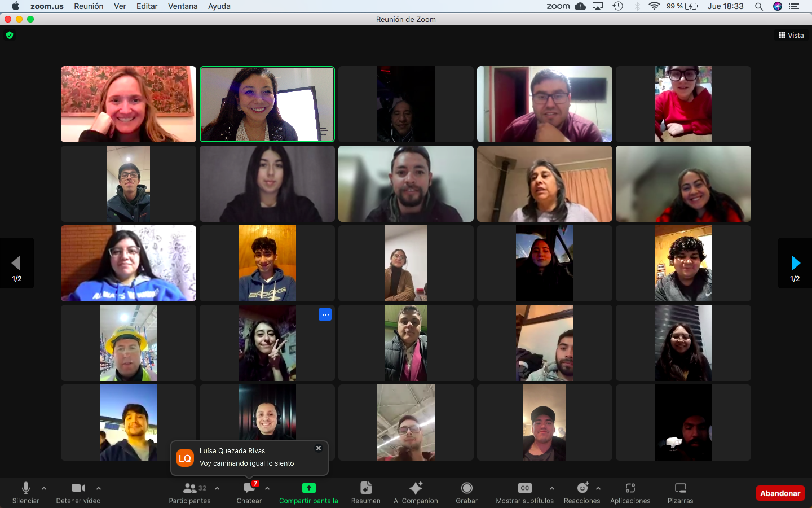Open the Reunión menu in menu bar
The width and height of the screenshot is (812, 508).
tap(89, 6)
